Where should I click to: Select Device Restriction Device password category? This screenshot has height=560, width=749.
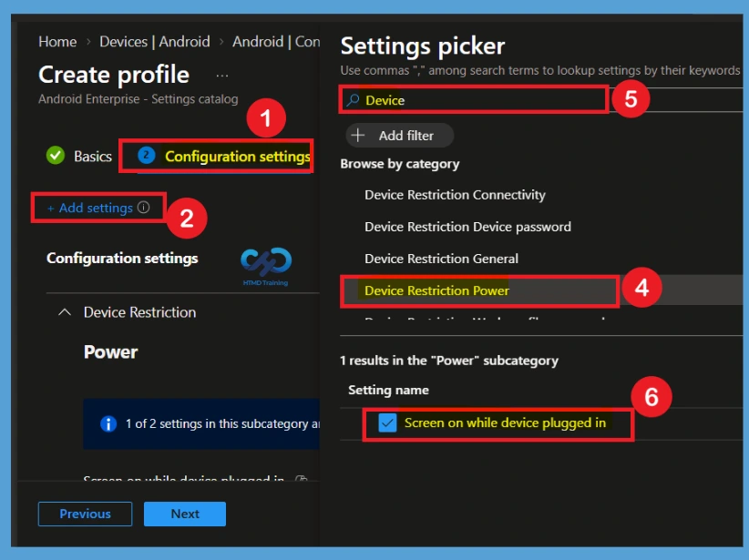467,227
